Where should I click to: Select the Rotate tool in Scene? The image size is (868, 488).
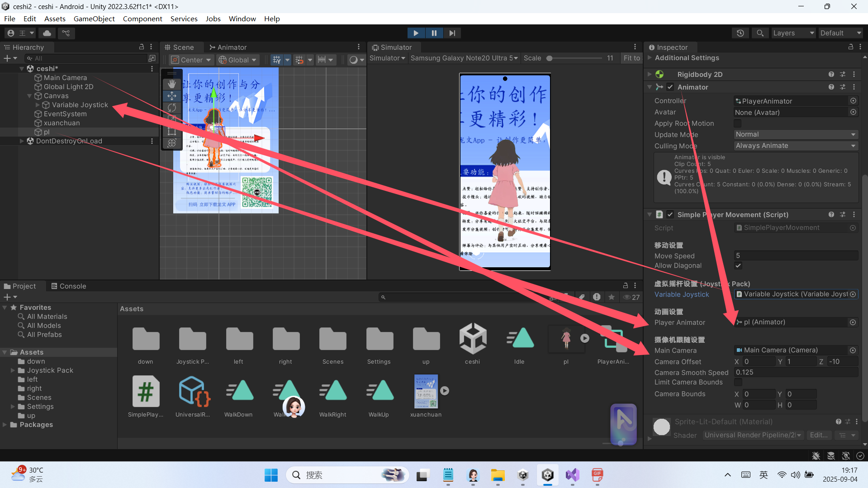(172, 108)
